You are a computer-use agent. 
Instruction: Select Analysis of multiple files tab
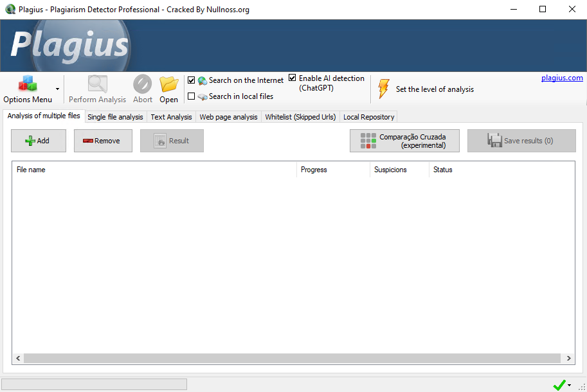click(x=44, y=116)
